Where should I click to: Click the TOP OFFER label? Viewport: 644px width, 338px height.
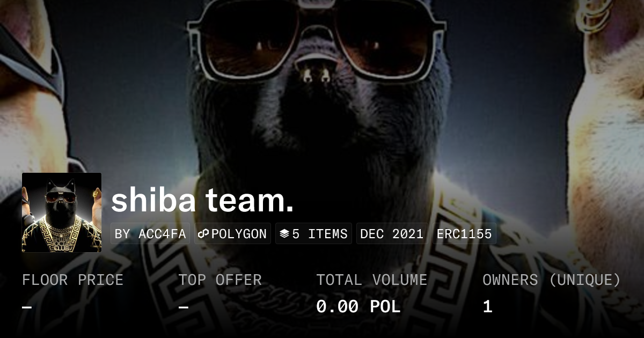coord(220,280)
